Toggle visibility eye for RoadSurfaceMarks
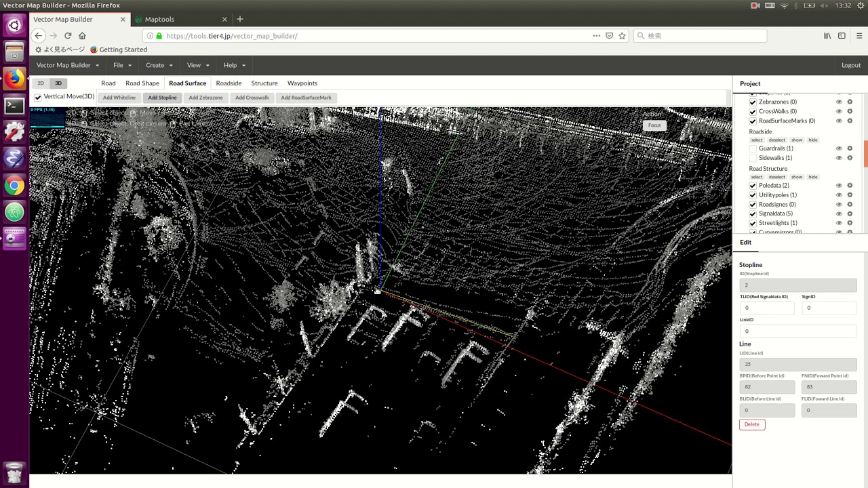Screen dimensions: 868x488 pos(839,121)
